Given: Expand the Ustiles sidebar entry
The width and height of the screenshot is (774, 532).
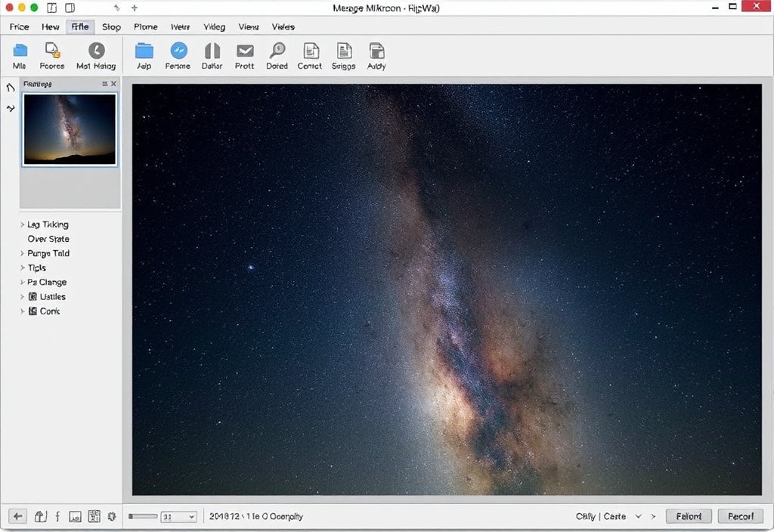Looking at the screenshot, I should pos(23,296).
